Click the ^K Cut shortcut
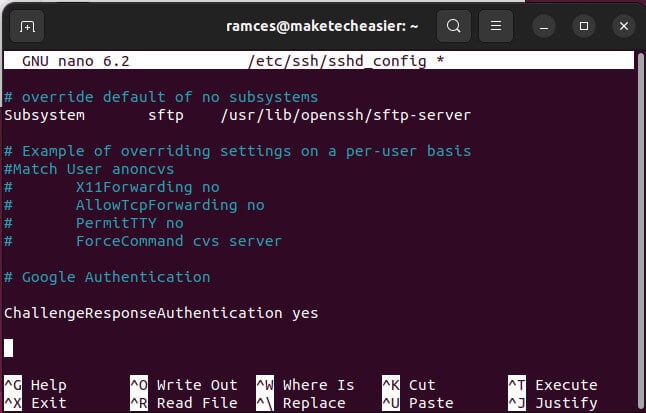The width and height of the screenshot is (646, 413). click(x=409, y=385)
